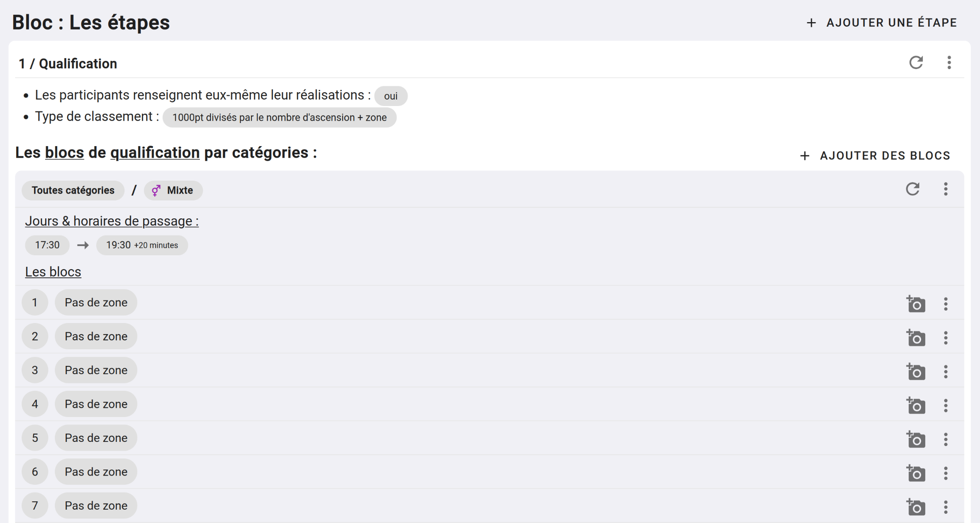Open options menu for Toutes catégories group
980x523 pixels.
pos(945,189)
